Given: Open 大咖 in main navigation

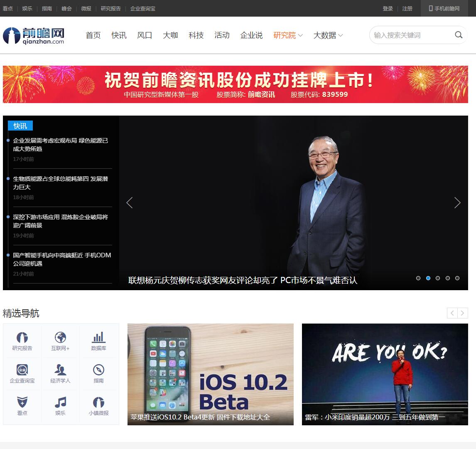Looking at the screenshot, I should tap(170, 35).
